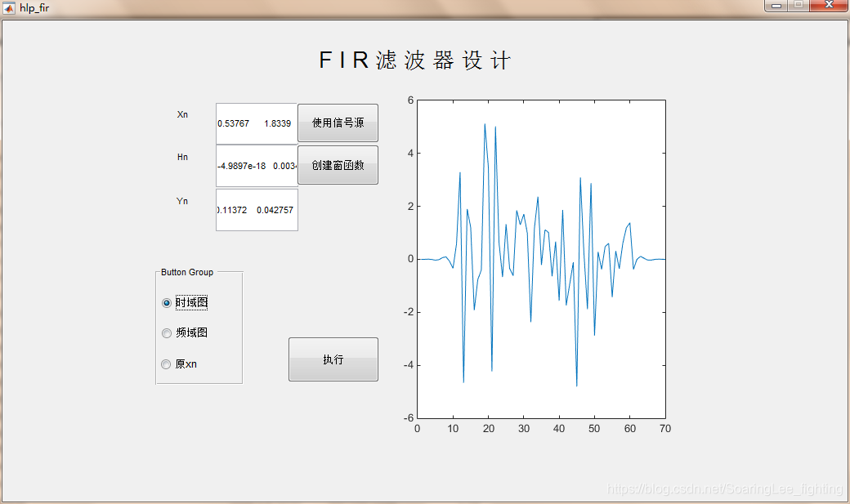Click the 使用信号源 button
This screenshot has height=504, width=850.
[338, 123]
